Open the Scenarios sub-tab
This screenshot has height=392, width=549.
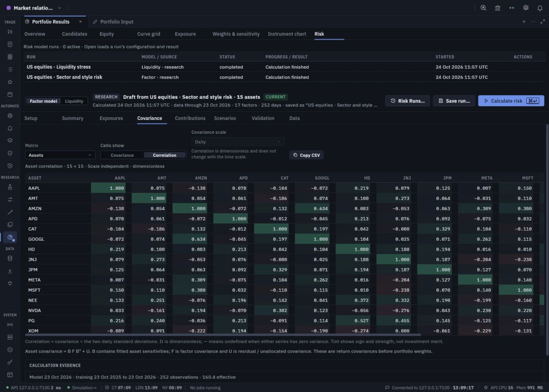click(225, 118)
